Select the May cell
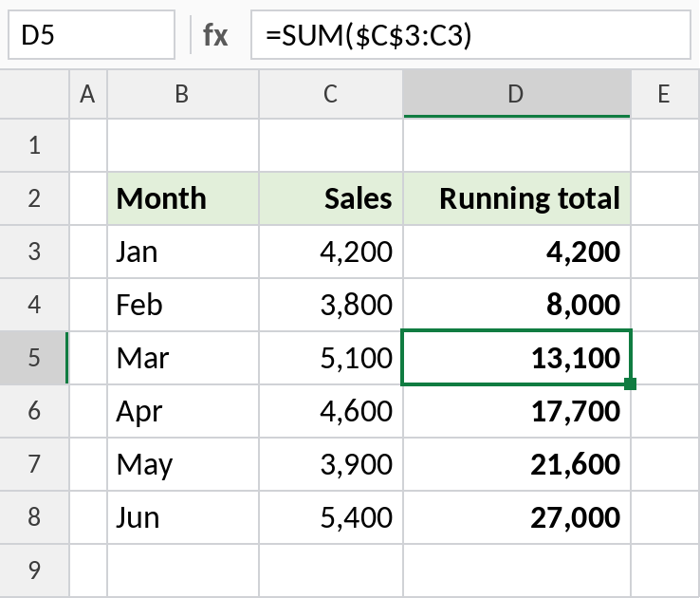700x598 pixels. coord(183,464)
